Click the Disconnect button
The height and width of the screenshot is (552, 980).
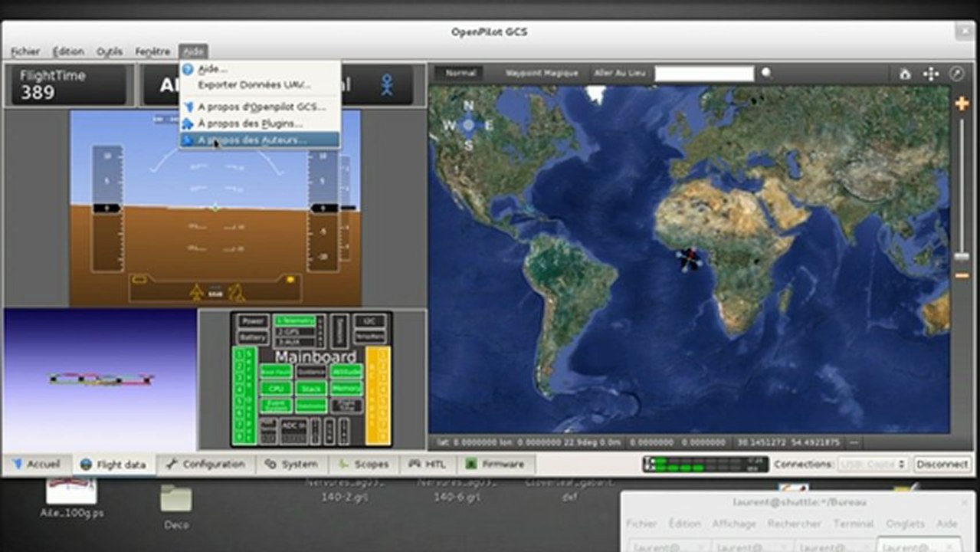(942, 465)
